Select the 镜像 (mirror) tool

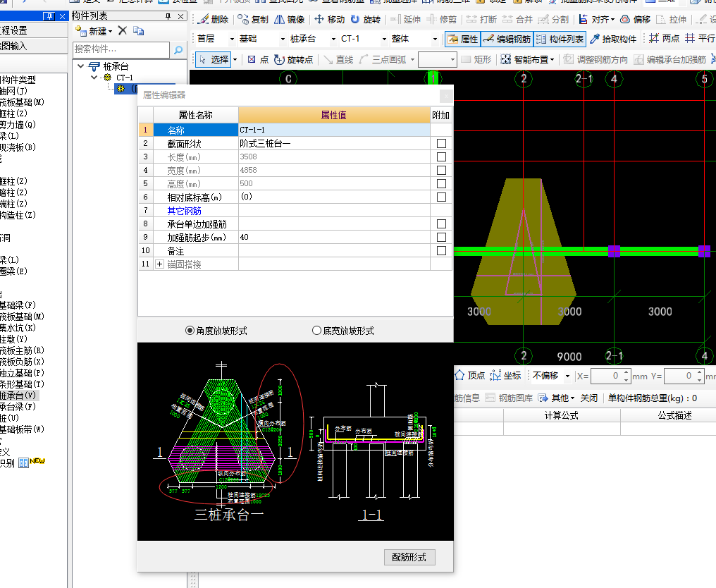point(289,19)
